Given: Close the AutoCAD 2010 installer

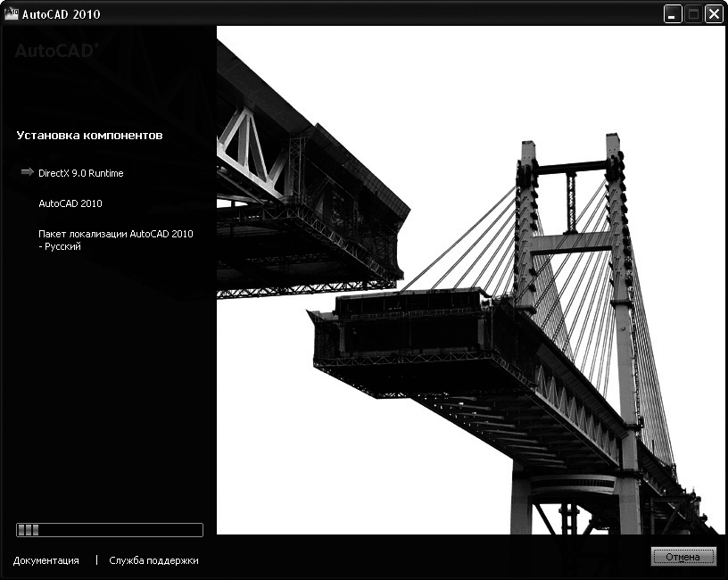Looking at the screenshot, I should (x=713, y=13).
